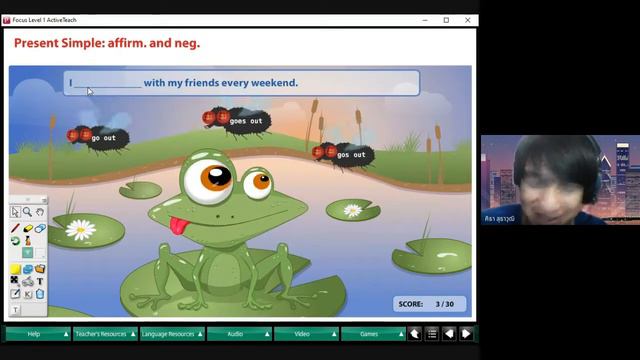Click the blue recycle bin icon
The height and width of the screenshot is (360, 640).
(40, 294)
